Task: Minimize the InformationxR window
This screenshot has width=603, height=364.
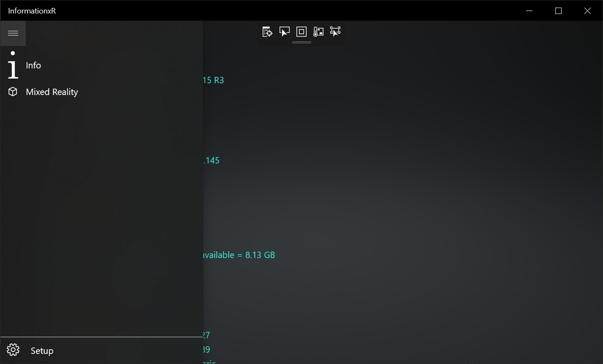Action: point(529,11)
